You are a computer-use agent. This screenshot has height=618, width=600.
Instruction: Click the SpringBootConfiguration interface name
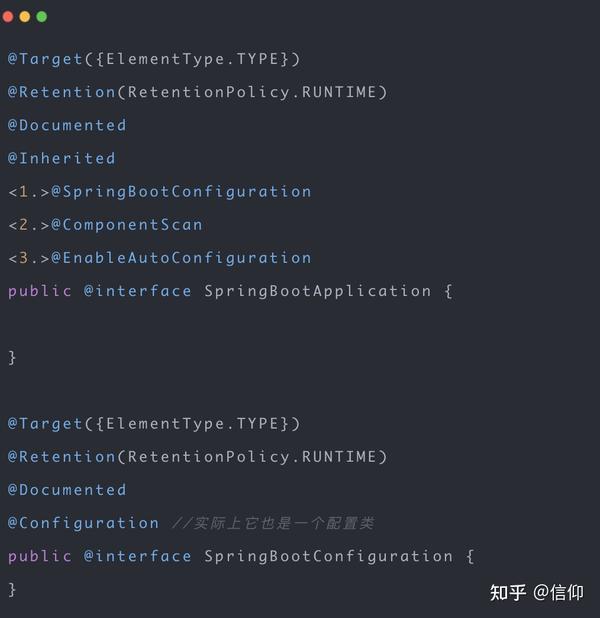click(328, 557)
